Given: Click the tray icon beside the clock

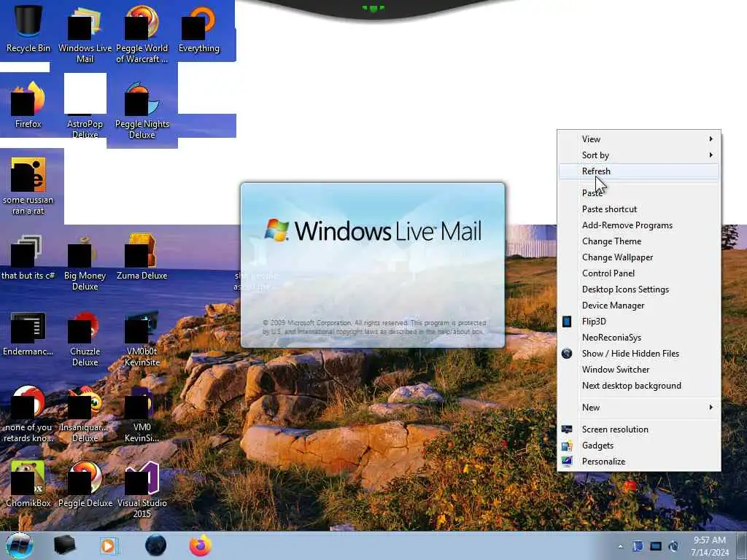Looking at the screenshot, I should click(x=673, y=546).
